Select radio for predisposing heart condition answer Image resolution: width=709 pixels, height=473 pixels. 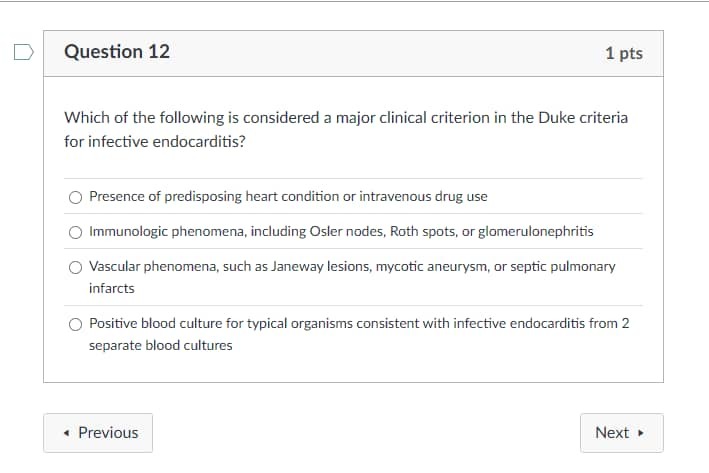pos(76,197)
